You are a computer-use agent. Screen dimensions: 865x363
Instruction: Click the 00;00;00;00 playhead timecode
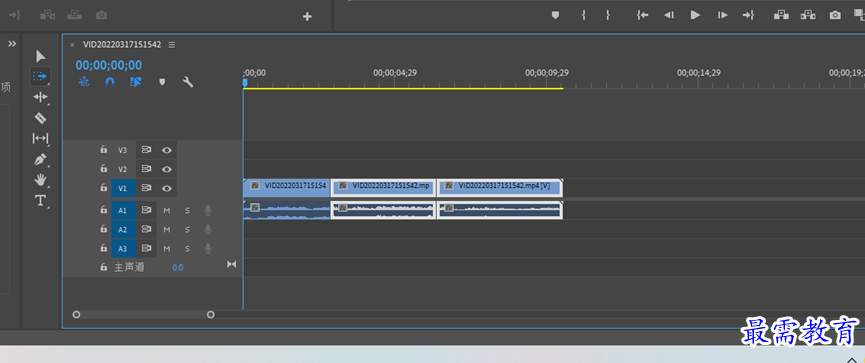click(109, 65)
